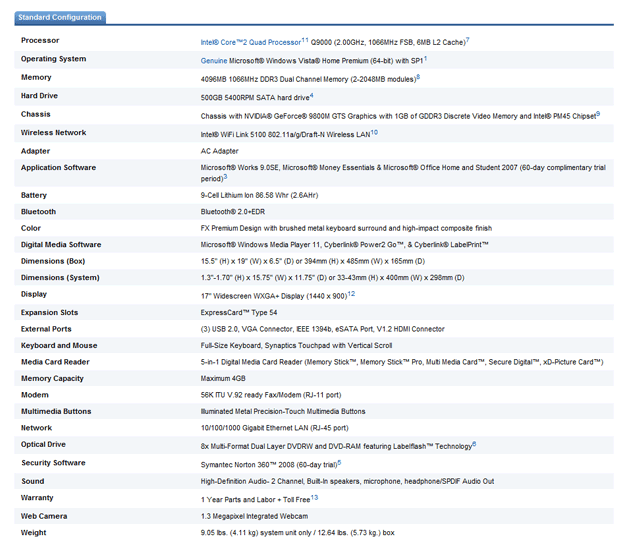Click the 56K ITU V.92 Fax/Modem text
Screen dimensions: 625x547
coord(271,395)
